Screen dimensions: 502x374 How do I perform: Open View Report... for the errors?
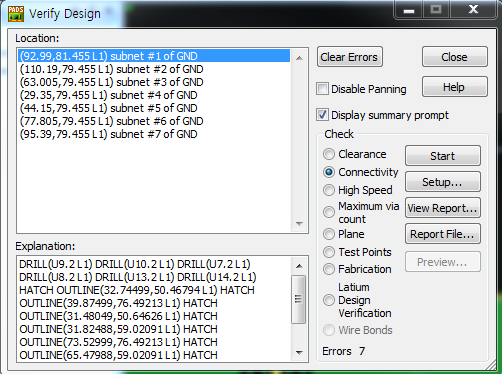[443, 208]
